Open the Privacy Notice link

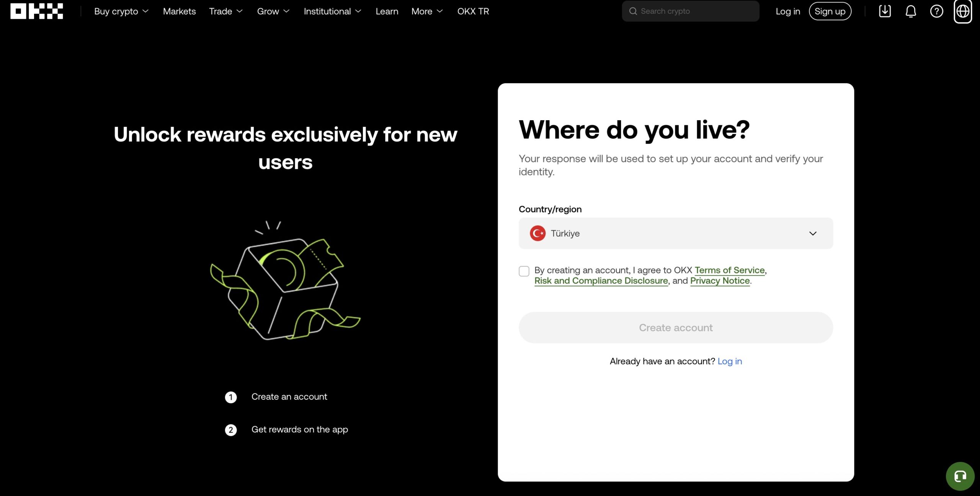point(720,281)
